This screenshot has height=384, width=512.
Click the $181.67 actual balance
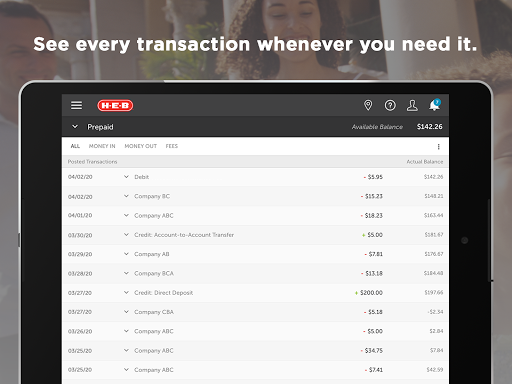[434, 235]
